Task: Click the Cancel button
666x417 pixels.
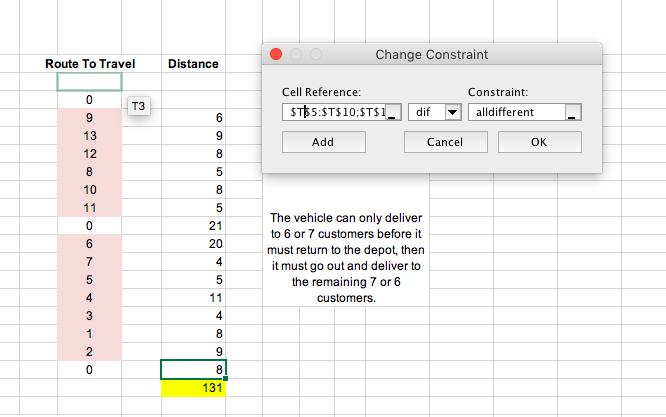Action: (x=446, y=142)
